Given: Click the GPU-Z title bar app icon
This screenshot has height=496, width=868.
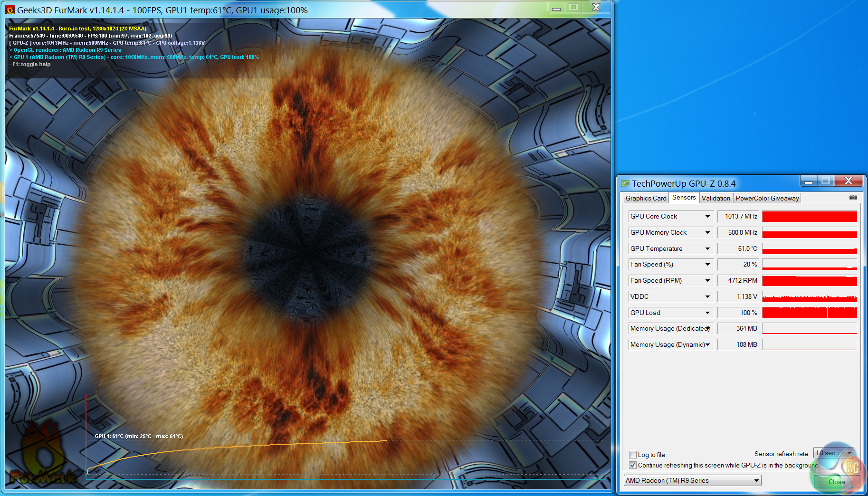Looking at the screenshot, I should [625, 183].
